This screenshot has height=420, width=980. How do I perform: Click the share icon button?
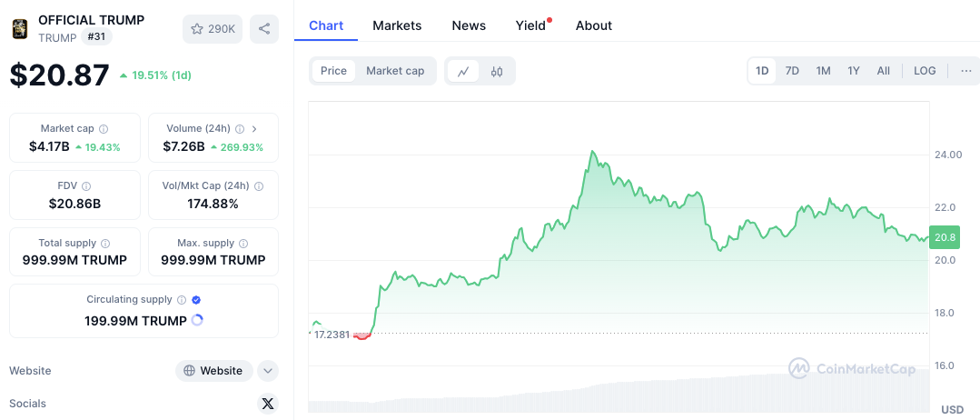coord(264,29)
